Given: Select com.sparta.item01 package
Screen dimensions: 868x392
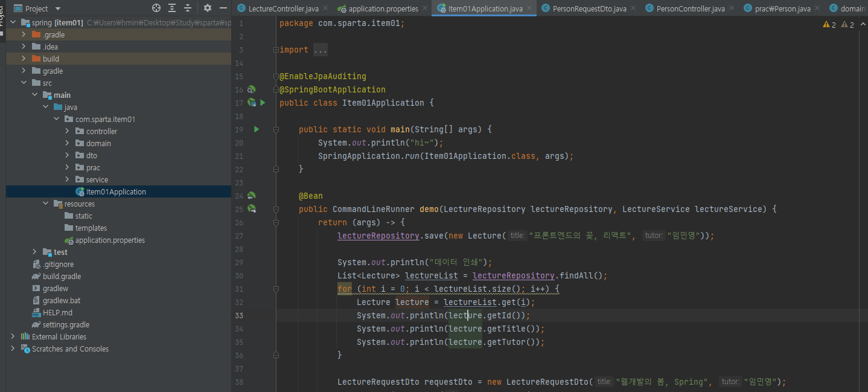Looking at the screenshot, I should coord(118,119).
